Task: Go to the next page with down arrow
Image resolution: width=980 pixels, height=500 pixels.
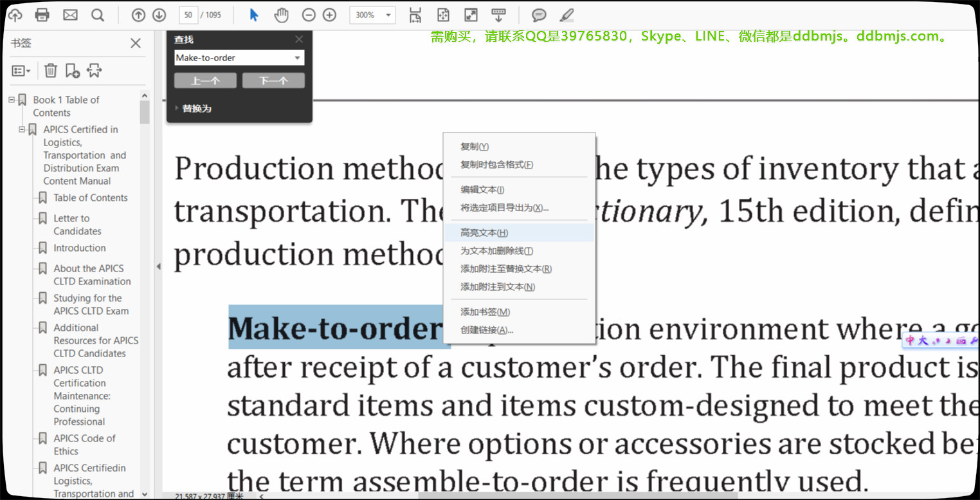Action: click(159, 15)
